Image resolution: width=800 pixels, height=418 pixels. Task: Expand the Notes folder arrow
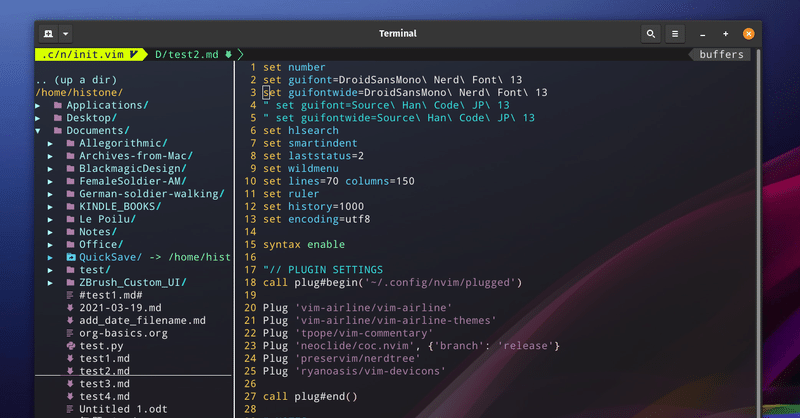pos(50,232)
